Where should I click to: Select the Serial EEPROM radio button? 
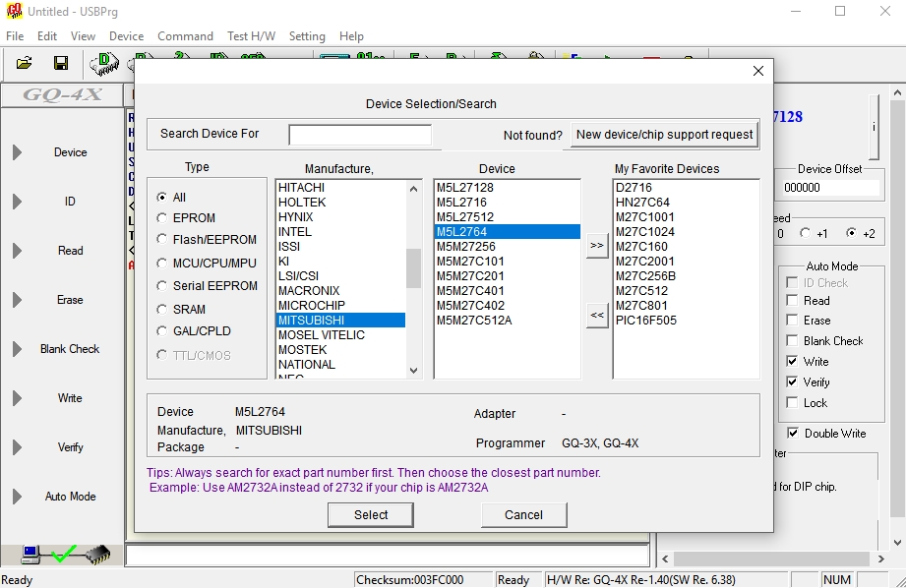(161, 286)
